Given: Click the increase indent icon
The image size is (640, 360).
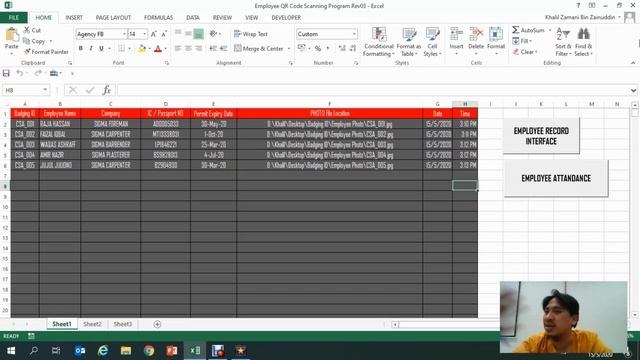Looking at the screenshot, I should coord(223,49).
